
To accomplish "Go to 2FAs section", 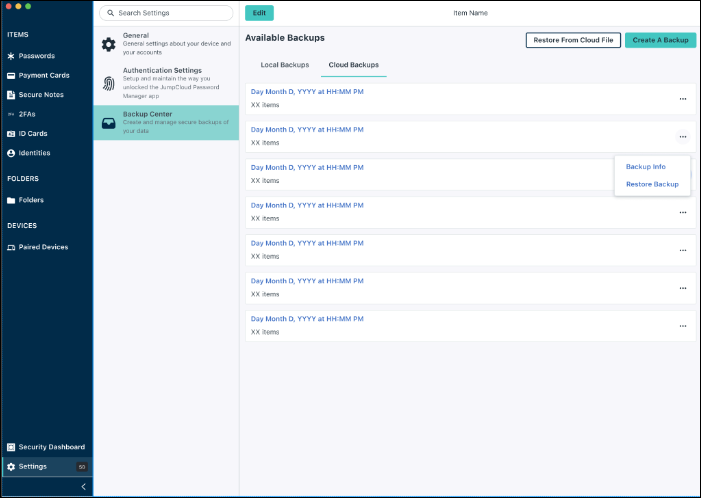I will pos(26,114).
